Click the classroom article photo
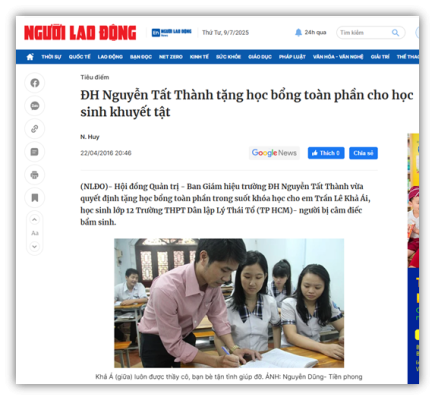Viewport: 435px width, 400px height. click(x=229, y=303)
